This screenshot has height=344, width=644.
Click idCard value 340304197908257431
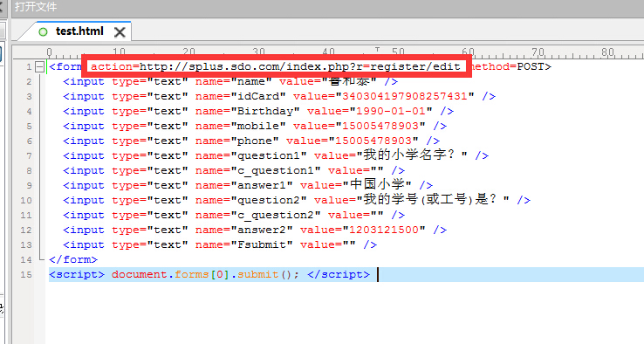pos(405,96)
